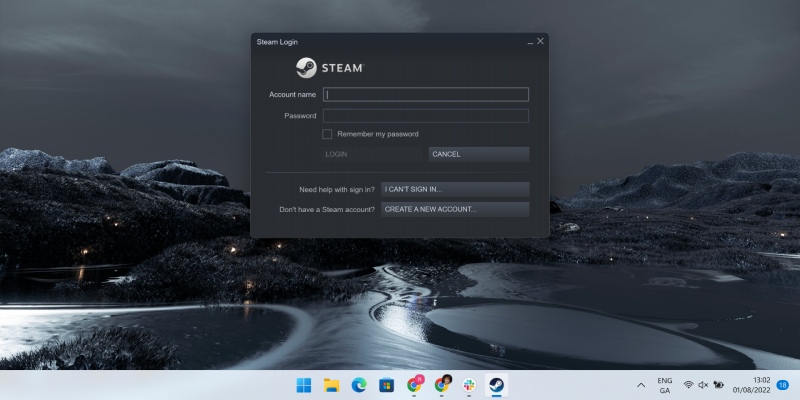The height and width of the screenshot is (400, 800).
Task: Focus the Account name text field
Action: point(425,95)
